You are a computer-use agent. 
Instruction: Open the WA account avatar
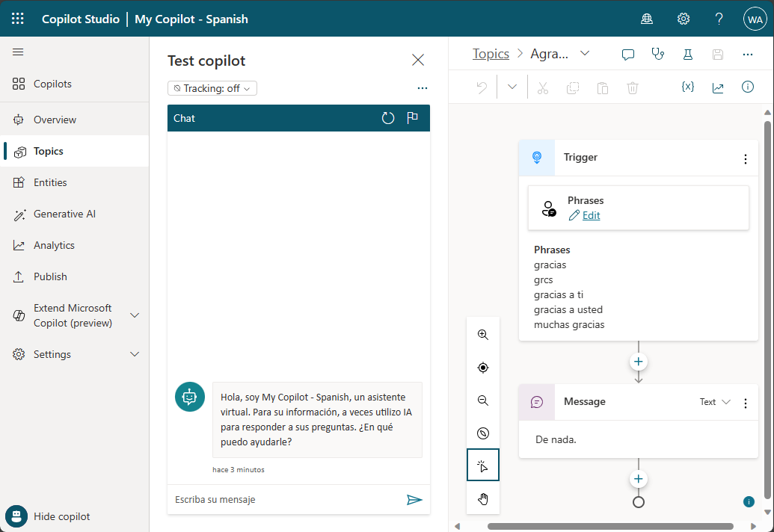click(x=755, y=19)
